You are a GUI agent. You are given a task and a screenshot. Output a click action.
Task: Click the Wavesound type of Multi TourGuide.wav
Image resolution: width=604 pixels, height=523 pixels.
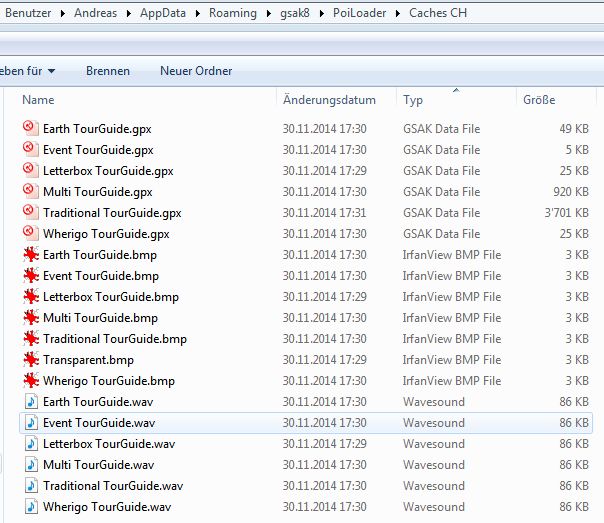pyautogui.click(x=434, y=465)
